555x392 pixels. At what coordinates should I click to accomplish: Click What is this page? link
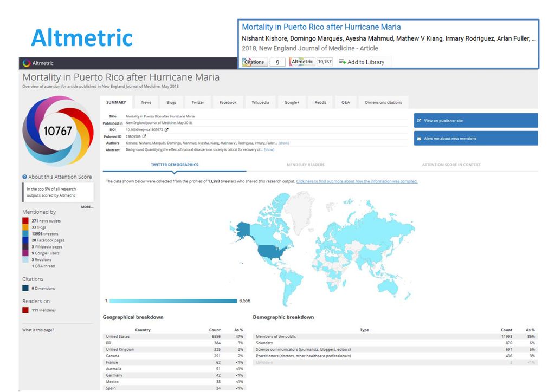[x=38, y=330]
